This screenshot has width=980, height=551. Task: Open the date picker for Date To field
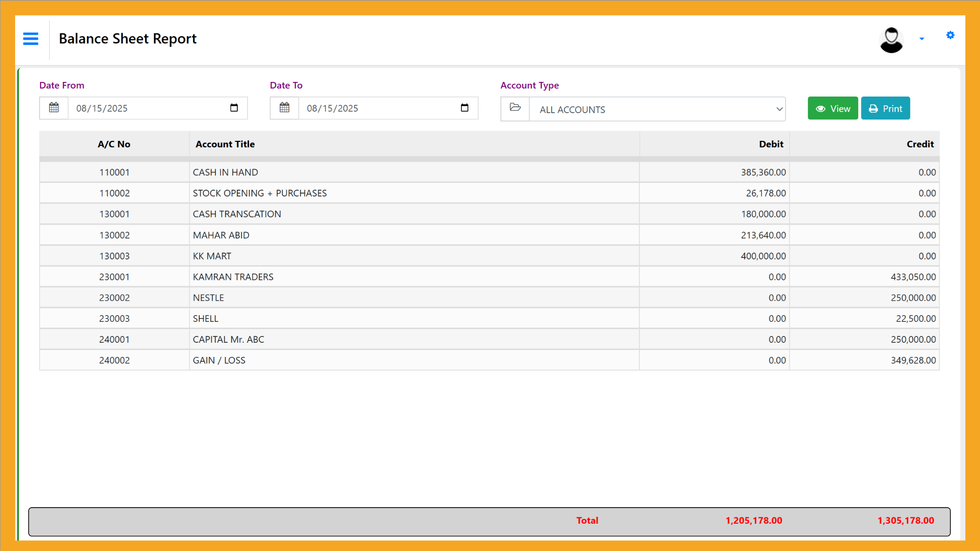[464, 108]
